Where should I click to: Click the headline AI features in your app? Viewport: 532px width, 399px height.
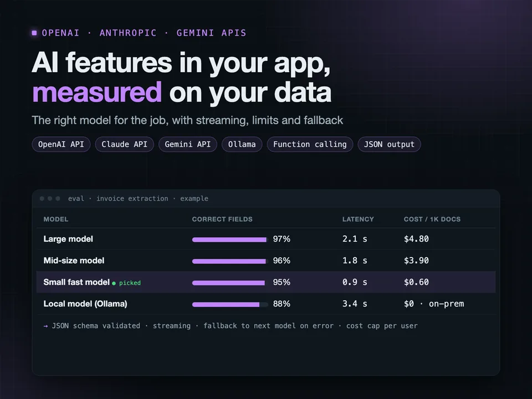181,63
